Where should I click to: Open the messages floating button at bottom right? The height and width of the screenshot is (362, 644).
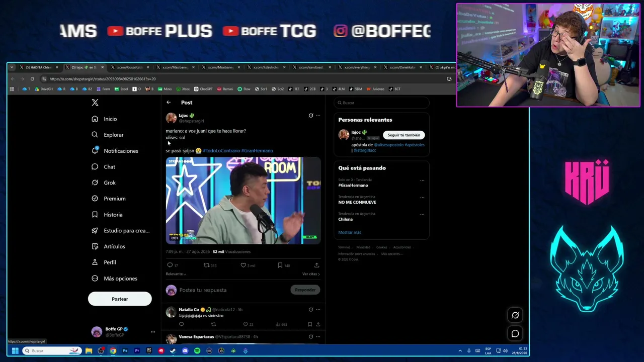click(x=515, y=333)
